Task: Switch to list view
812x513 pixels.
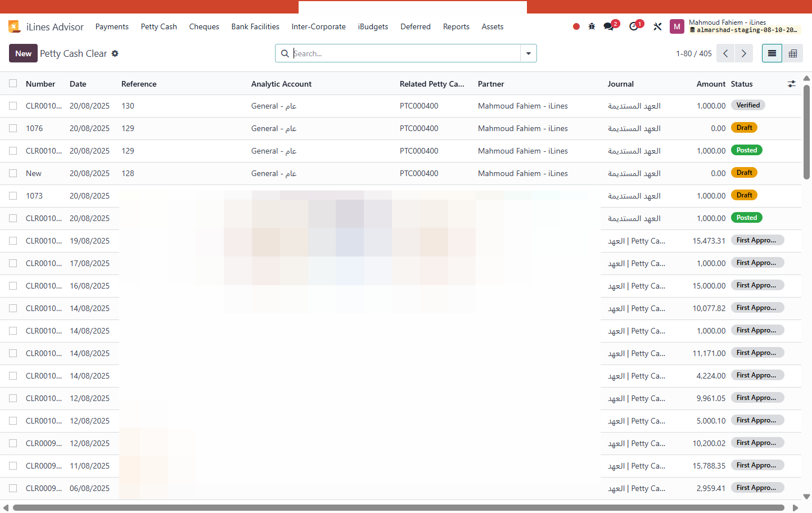Action: pos(772,53)
